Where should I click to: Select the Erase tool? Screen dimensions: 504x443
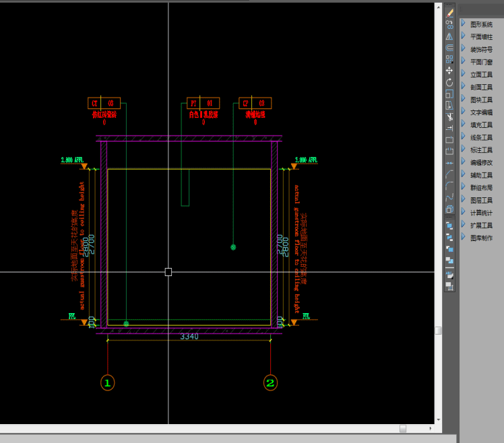pyautogui.click(x=449, y=13)
